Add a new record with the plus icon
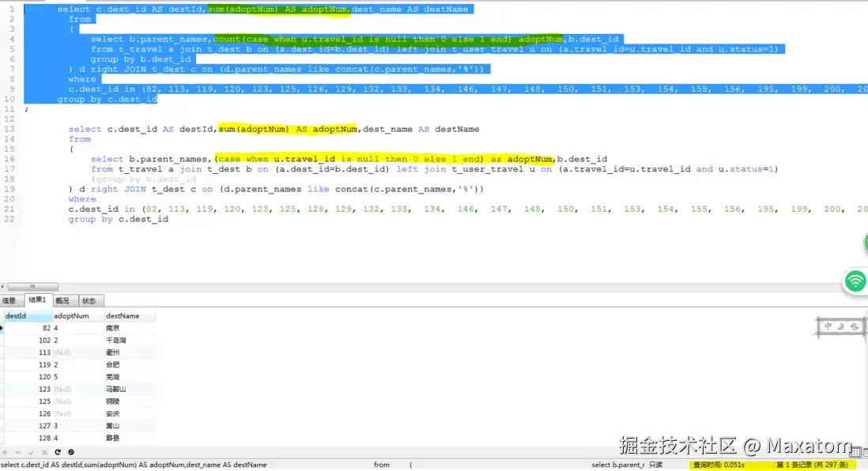Viewport: 868px width, 471px height. (x=6, y=452)
